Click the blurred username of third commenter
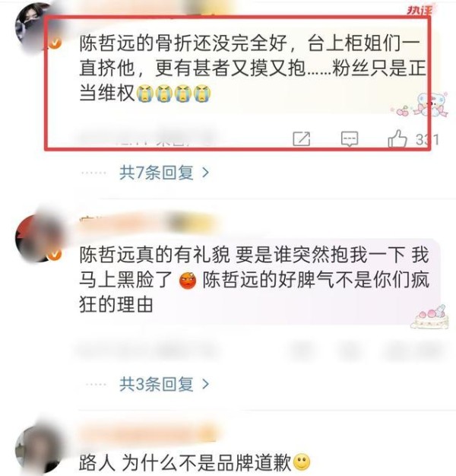Viewport: 456px width, 476px height. [x=149, y=433]
